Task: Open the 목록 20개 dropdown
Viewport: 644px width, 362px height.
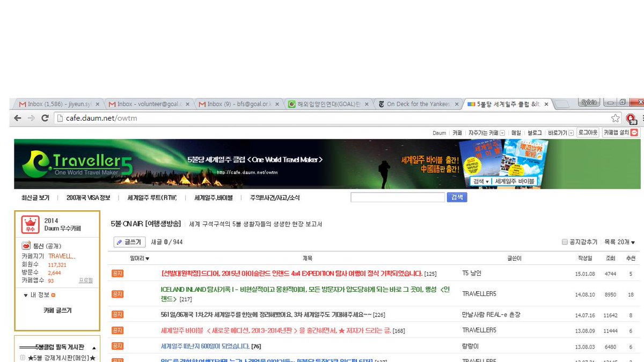Action: pos(619,242)
